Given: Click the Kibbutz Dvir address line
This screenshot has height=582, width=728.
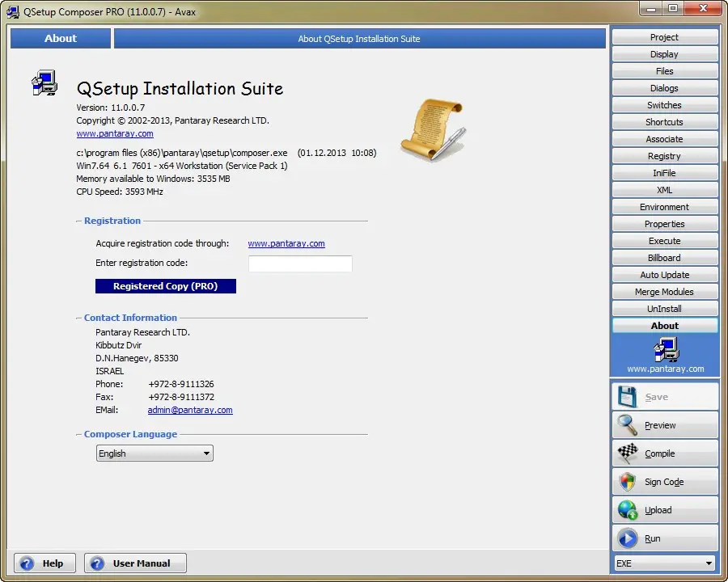Looking at the screenshot, I should click(x=119, y=345).
